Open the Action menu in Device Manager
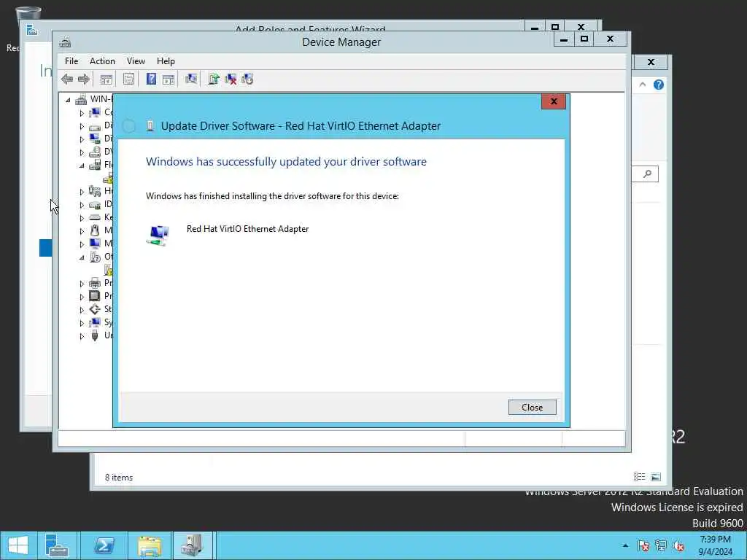Screen dimensions: 747x560 (102, 61)
